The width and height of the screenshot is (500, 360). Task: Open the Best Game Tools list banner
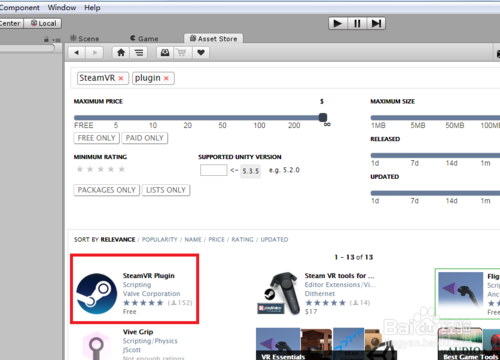[469, 344]
